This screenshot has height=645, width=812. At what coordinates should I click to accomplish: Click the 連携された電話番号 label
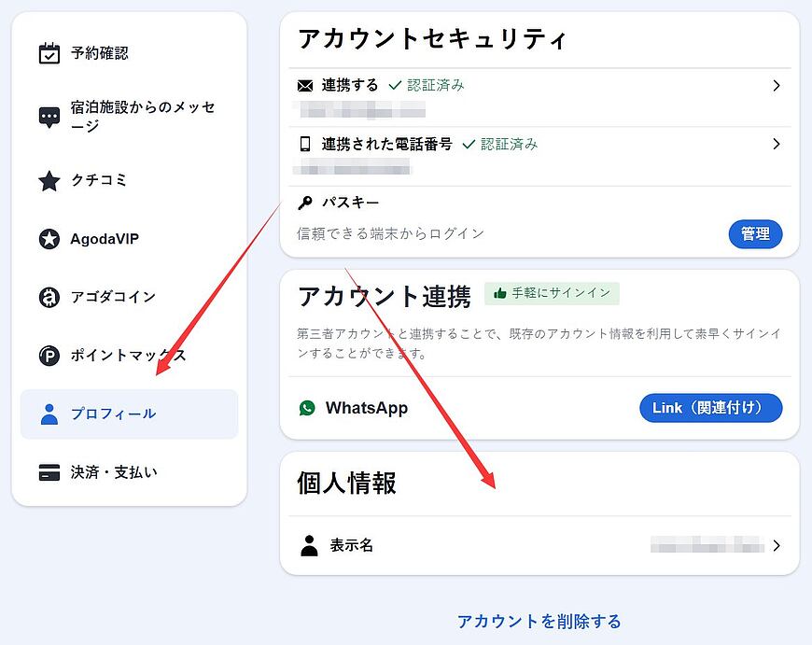pyautogui.click(x=386, y=144)
